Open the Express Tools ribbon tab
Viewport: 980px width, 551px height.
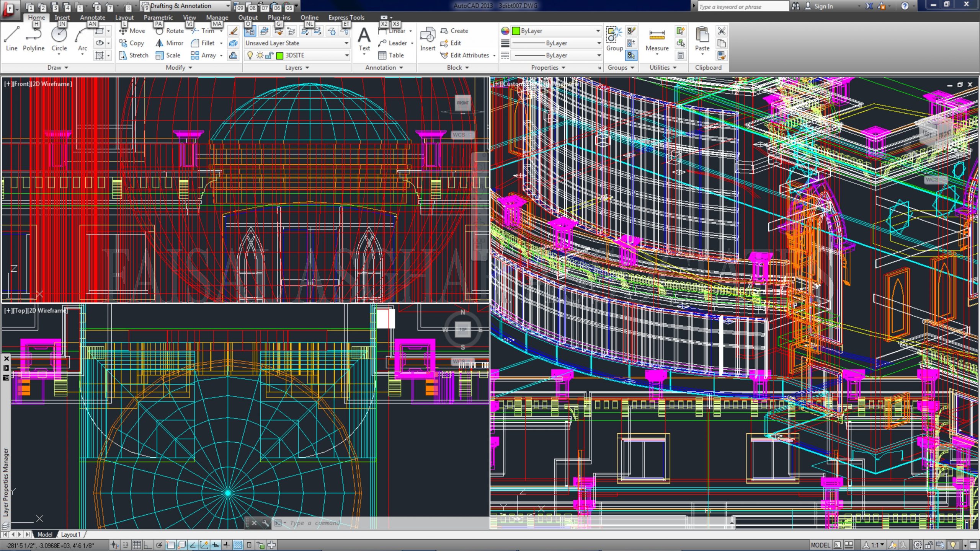[346, 17]
